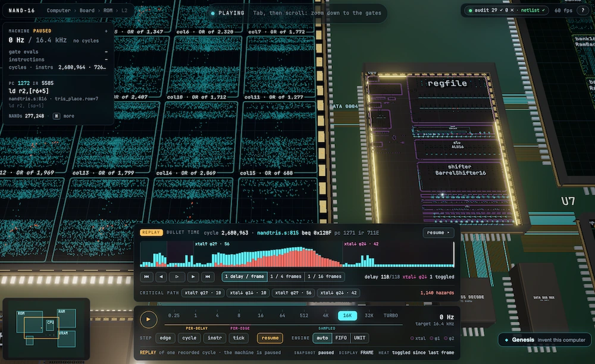Click L2 breadcrumb level
Image resolution: width=595 pixels, height=364 pixels.
coord(124,11)
